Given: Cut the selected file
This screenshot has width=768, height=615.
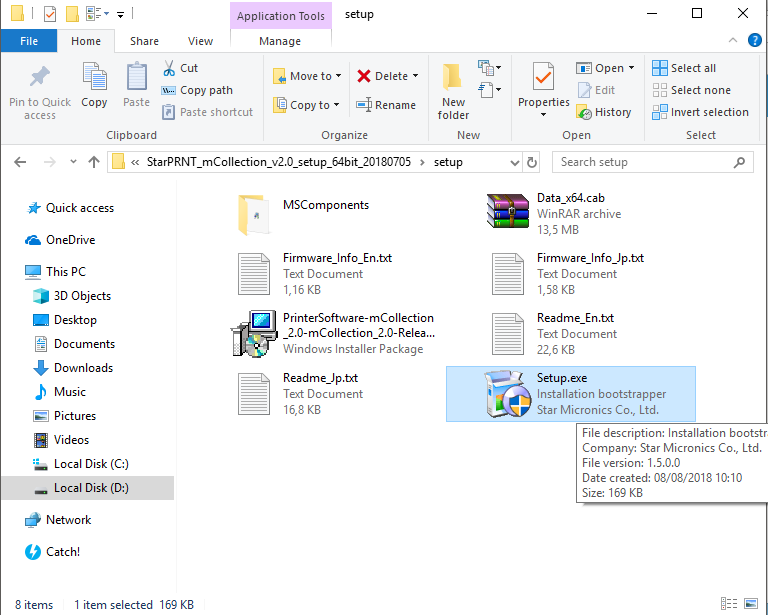Looking at the screenshot, I should pyautogui.click(x=180, y=68).
